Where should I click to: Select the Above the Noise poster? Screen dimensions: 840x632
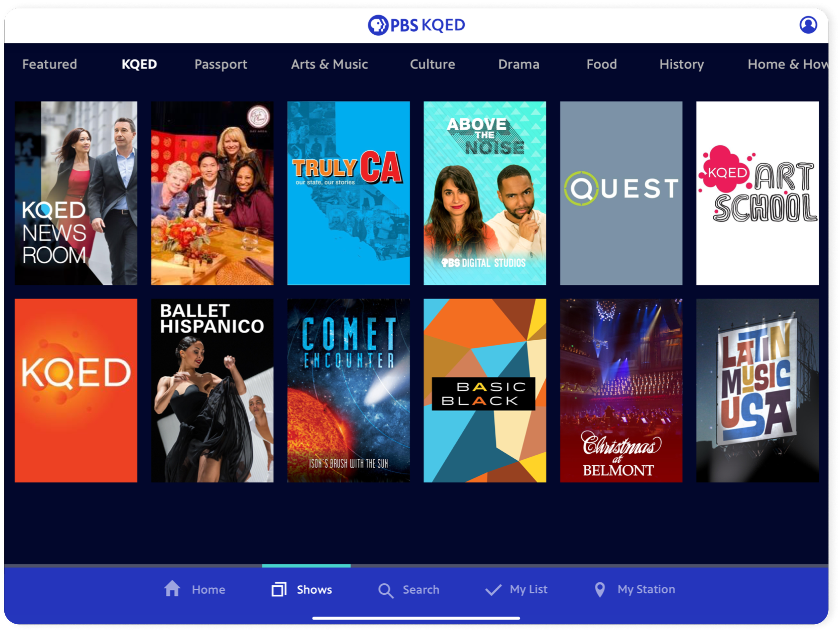point(485,193)
